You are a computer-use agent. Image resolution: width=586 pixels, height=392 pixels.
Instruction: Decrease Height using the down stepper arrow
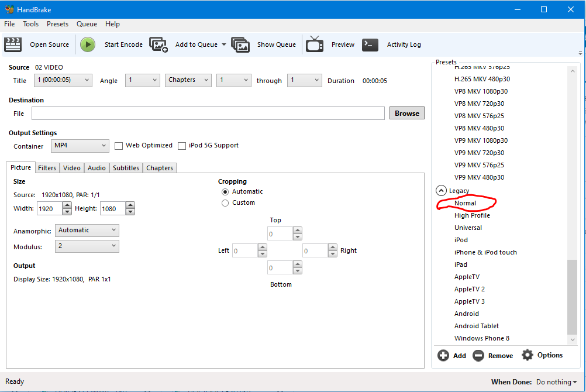(130, 212)
